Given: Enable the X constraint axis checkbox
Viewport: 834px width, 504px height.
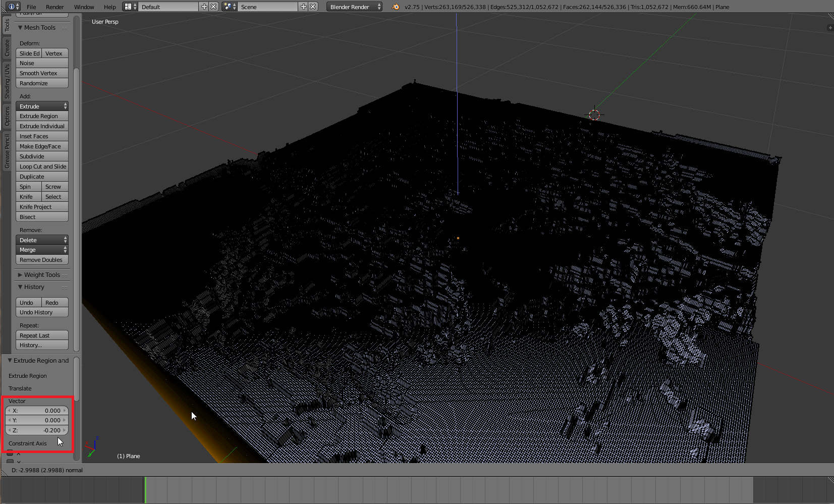Looking at the screenshot, I should [x=10, y=453].
